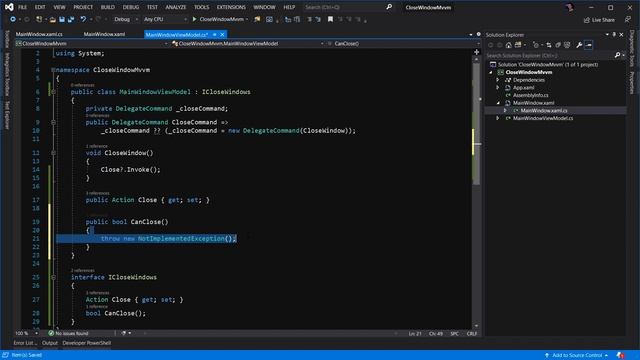
Task: Open the Debug configuration dropdown
Action: [125, 19]
